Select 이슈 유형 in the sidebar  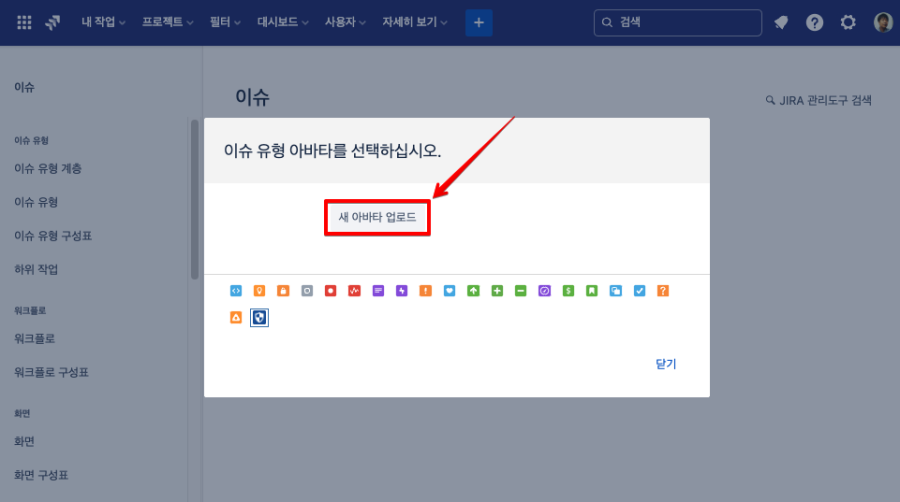point(36,202)
